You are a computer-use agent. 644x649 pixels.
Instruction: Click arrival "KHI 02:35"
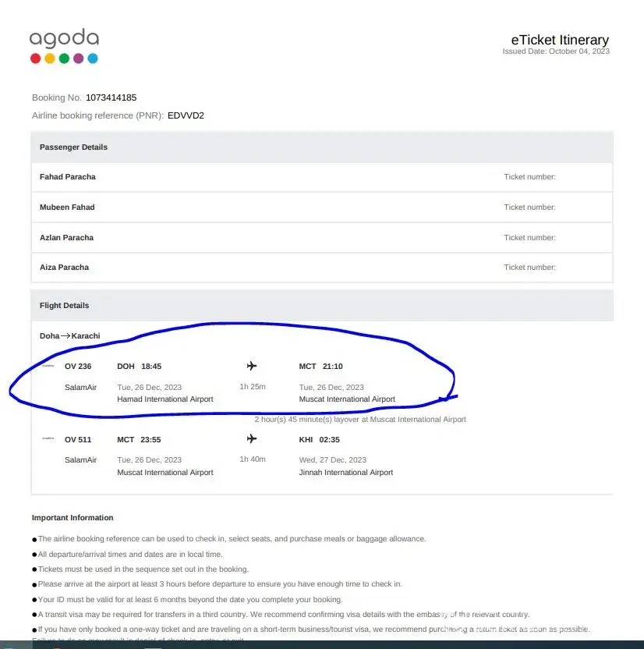tap(320, 440)
